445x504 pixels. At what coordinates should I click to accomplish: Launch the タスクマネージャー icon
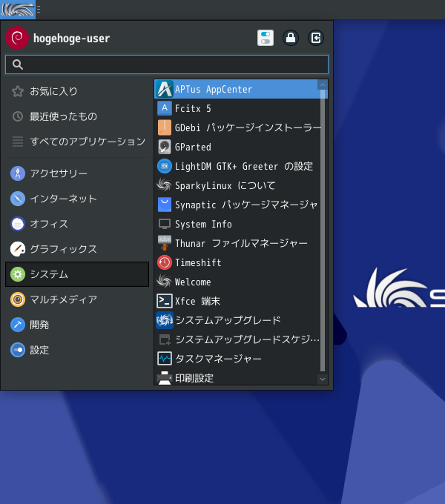[165, 359]
